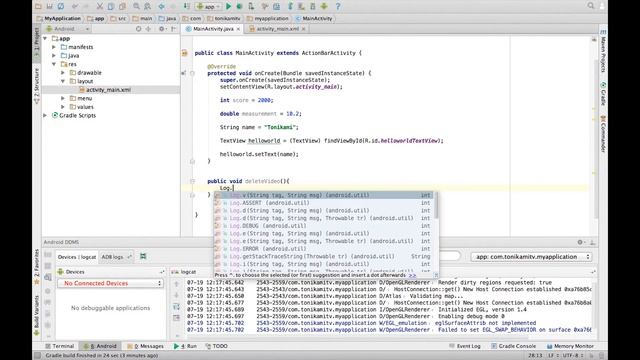Select the Devices | logcat tab
Screen dimensions: 640x360
77,257
